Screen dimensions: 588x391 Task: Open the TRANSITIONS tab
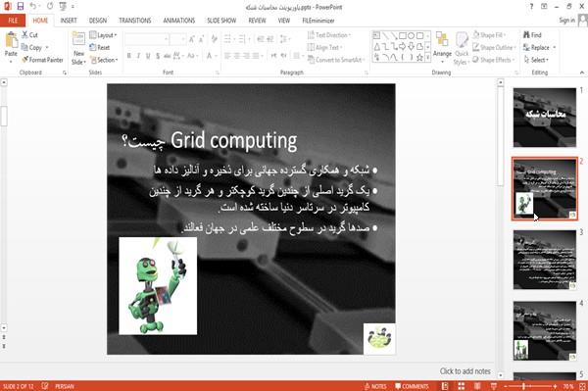point(135,21)
